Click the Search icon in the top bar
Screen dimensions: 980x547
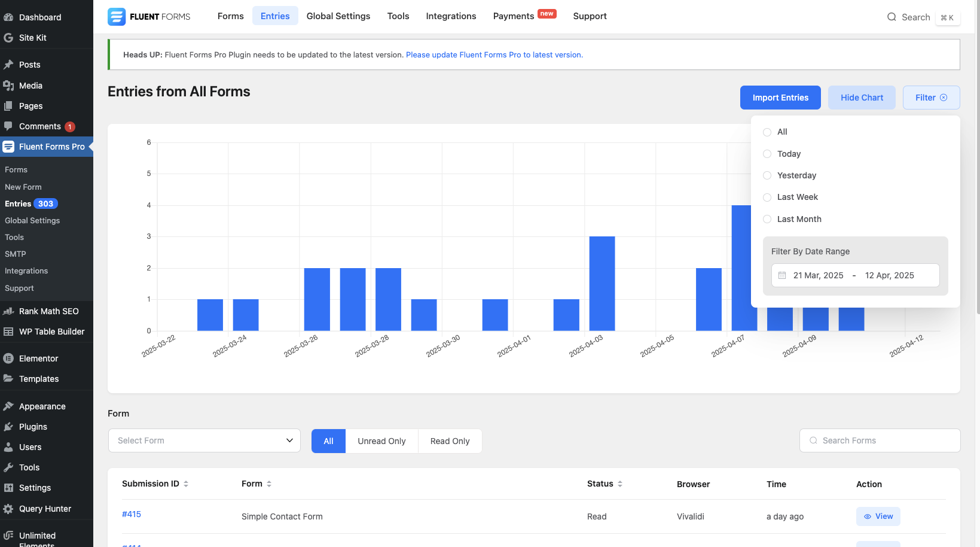pos(891,17)
